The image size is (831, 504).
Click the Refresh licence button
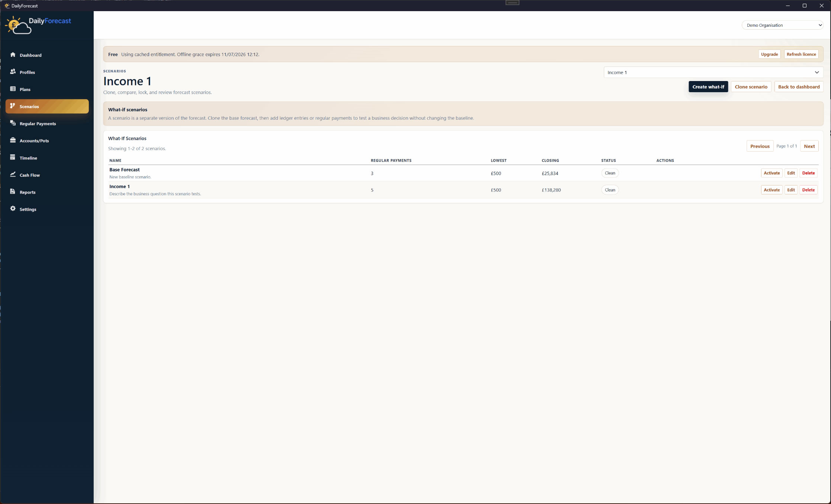point(801,54)
